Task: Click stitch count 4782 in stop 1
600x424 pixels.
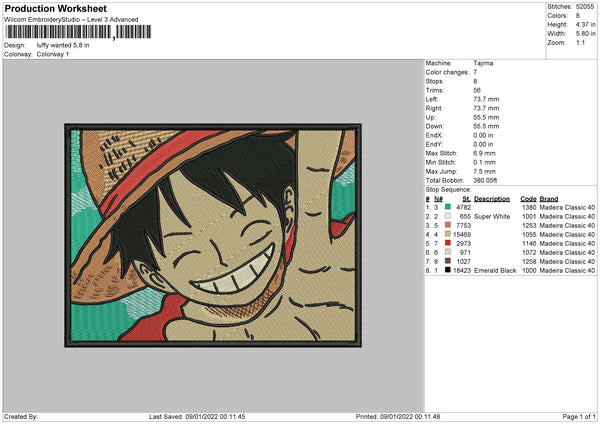Action: (x=463, y=207)
